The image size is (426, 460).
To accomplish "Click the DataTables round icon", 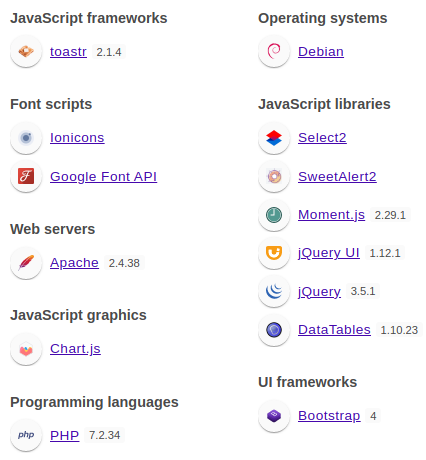I will 274,330.
